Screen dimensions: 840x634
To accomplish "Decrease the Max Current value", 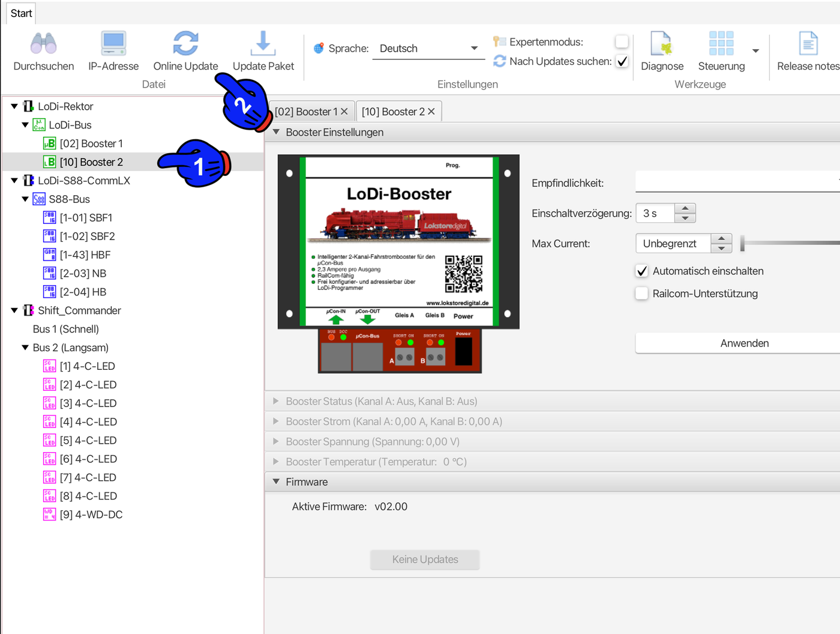I will coord(721,249).
